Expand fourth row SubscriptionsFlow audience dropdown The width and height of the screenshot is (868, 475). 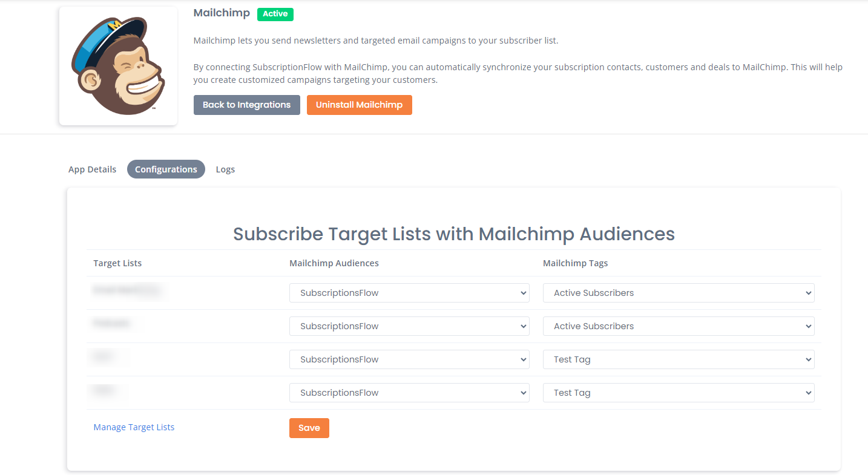[409, 393]
